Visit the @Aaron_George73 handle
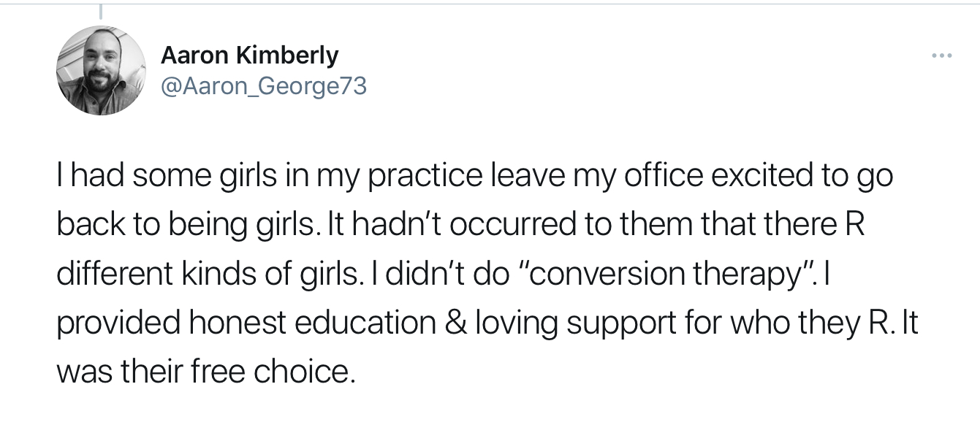 click(x=263, y=86)
